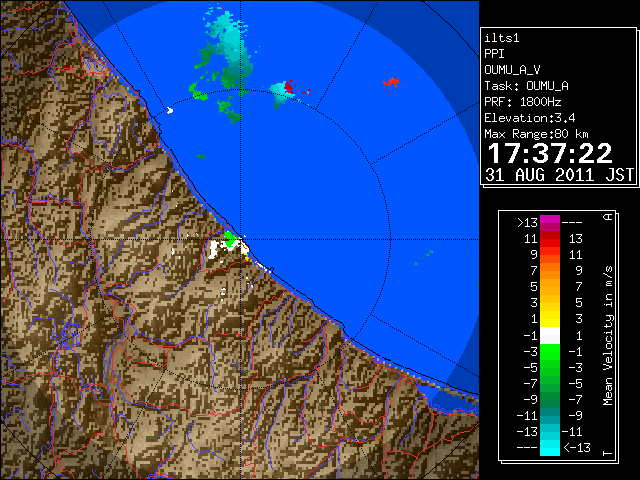Click the "PRF: 1800Hz" line

pyautogui.click(x=523, y=102)
